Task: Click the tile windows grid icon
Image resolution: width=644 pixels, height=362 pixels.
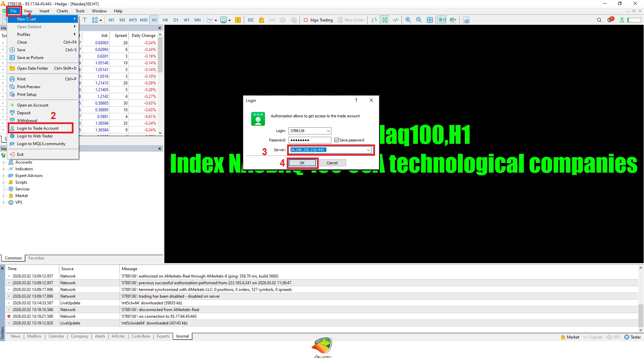Action: pos(430,20)
